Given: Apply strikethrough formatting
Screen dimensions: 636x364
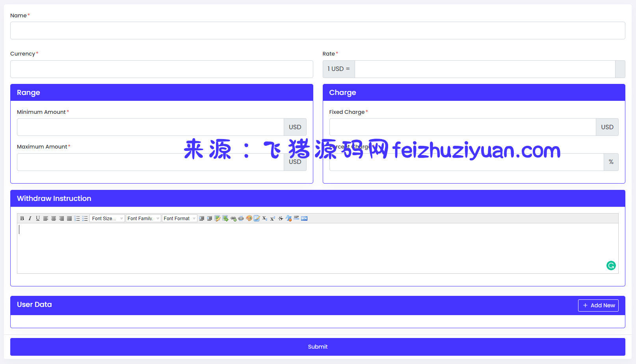Looking at the screenshot, I should [281, 218].
